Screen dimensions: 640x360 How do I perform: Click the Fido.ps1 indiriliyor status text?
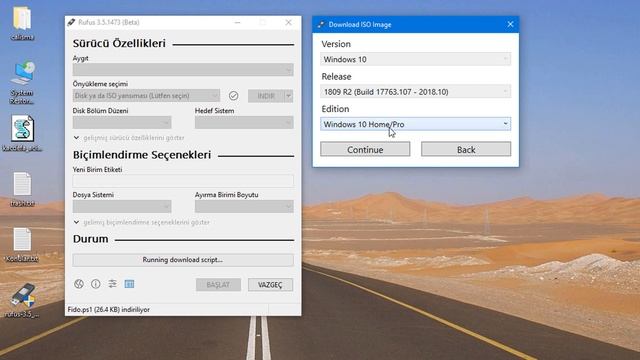tap(109, 310)
